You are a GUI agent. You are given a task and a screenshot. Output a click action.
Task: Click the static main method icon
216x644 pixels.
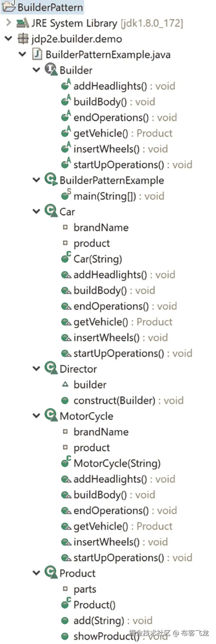pyautogui.click(x=66, y=196)
